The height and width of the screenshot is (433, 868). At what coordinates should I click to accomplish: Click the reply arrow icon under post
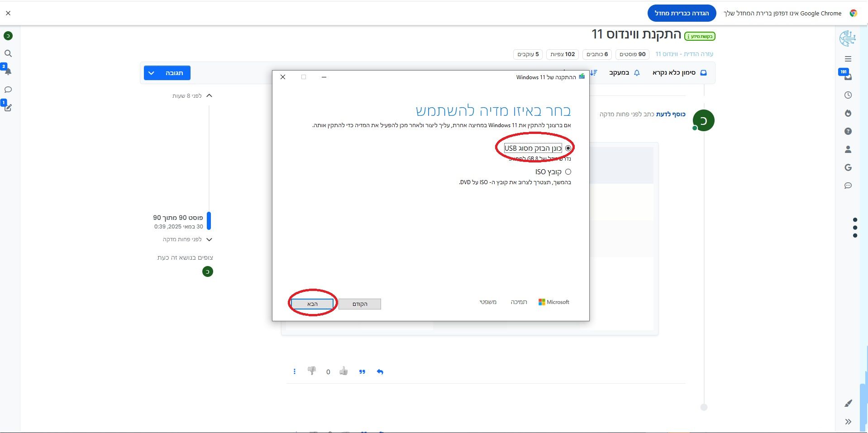click(x=380, y=372)
